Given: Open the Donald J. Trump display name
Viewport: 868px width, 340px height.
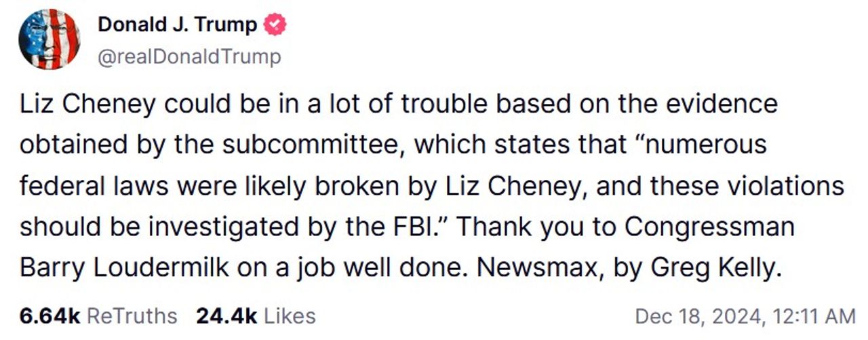Looking at the screenshot, I should [x=178, y=26].
